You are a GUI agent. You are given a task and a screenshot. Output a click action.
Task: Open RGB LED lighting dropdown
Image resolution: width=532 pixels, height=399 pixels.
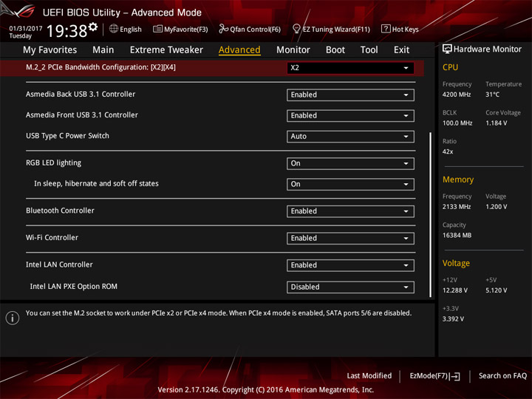[350, 163]
